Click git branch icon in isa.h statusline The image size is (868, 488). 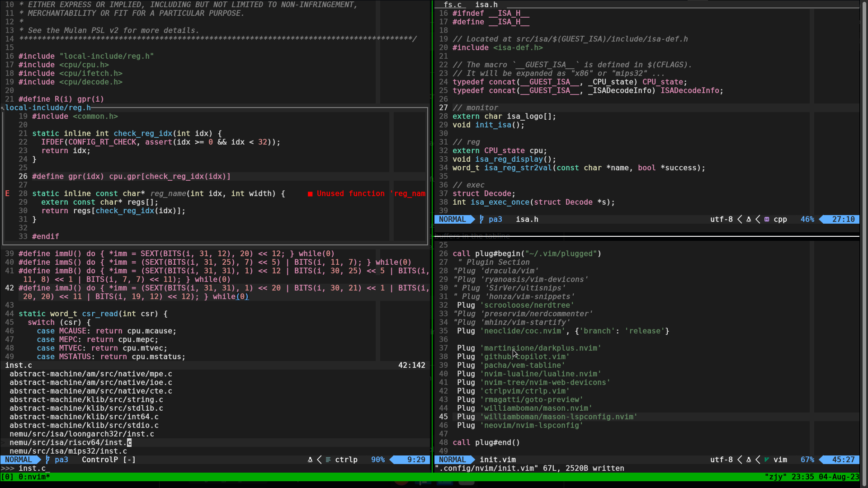coord(482,219)
